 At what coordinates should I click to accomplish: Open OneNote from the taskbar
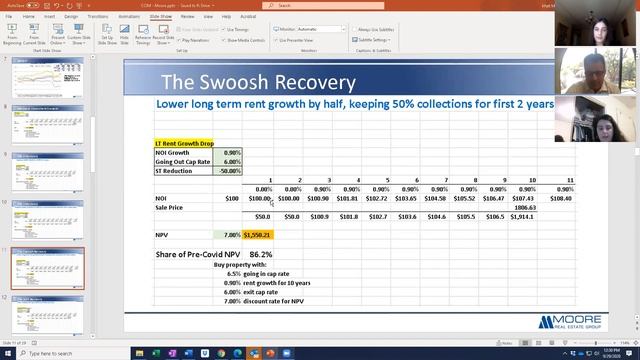click(x=172, y=353)
